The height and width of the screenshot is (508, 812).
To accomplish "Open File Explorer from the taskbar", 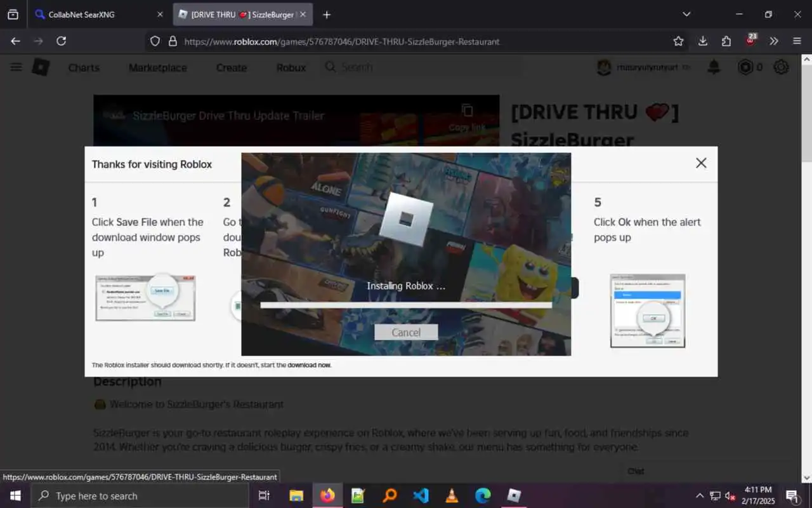I will point(296,496).
